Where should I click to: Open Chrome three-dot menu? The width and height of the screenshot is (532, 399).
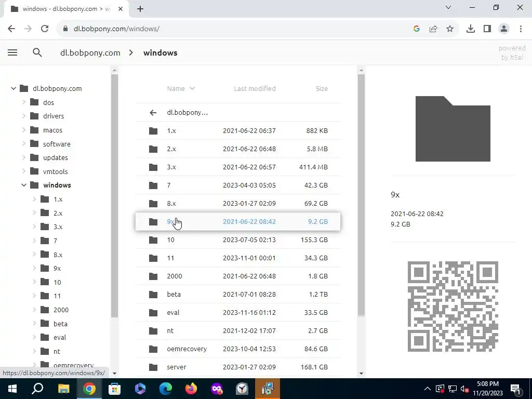point(521,29)
